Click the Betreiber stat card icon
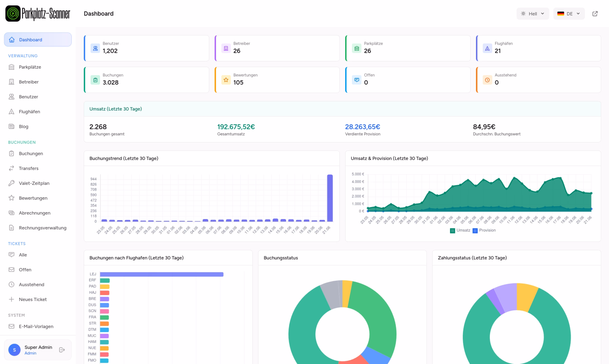This screenshot has width=609, height=364. click(226, 48)
